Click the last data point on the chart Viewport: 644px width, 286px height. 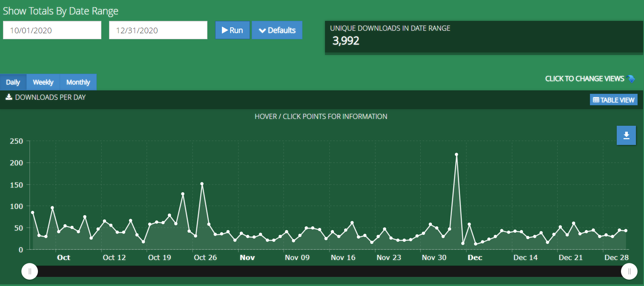point(626,231)
